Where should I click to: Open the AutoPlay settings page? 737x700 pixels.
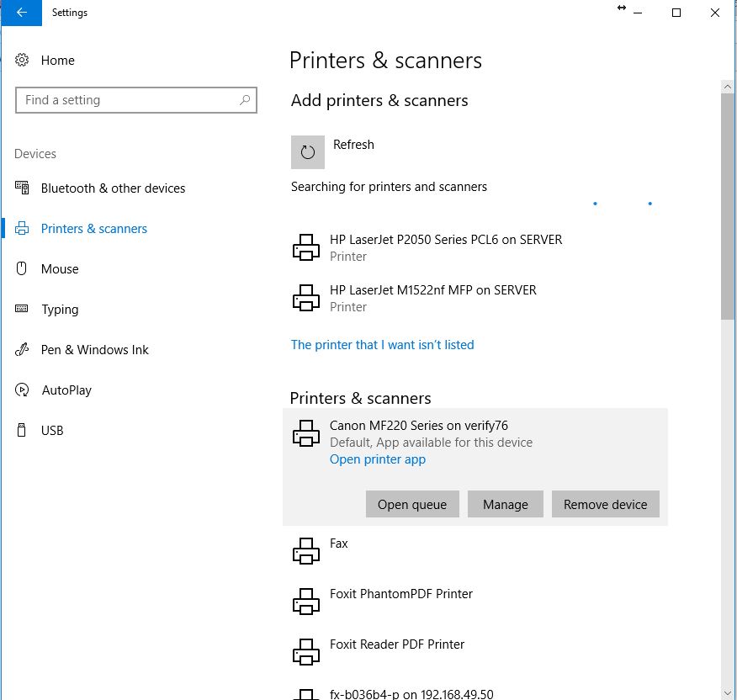pos(66,390)
